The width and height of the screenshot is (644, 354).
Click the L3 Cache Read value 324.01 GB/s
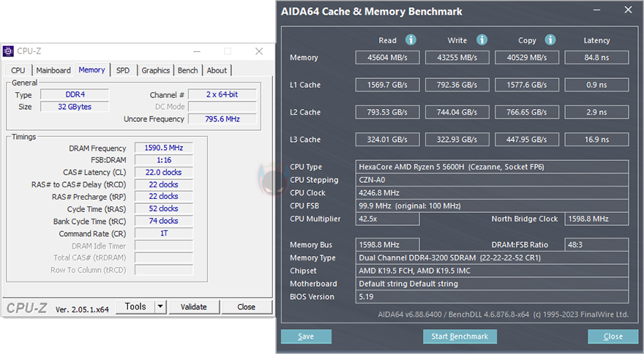[x=387, y=140]
